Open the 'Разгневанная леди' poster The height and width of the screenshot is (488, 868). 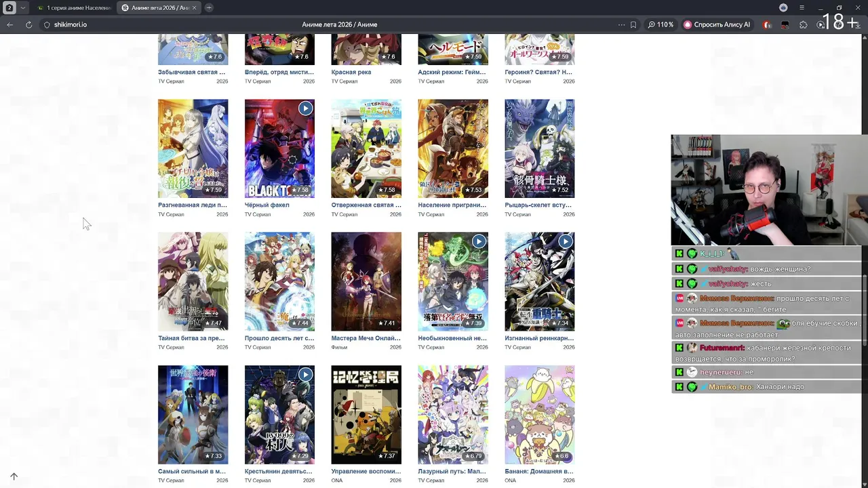click(x=193, y=148)
